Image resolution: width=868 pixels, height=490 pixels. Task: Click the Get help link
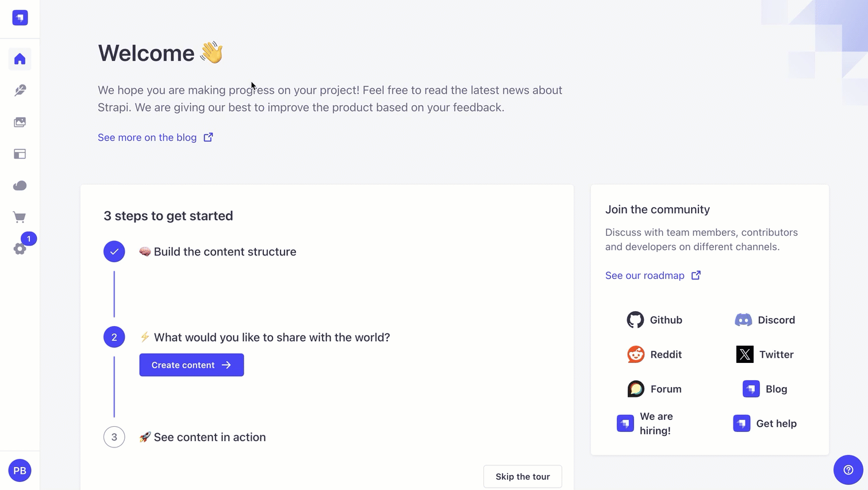point(765,423)
